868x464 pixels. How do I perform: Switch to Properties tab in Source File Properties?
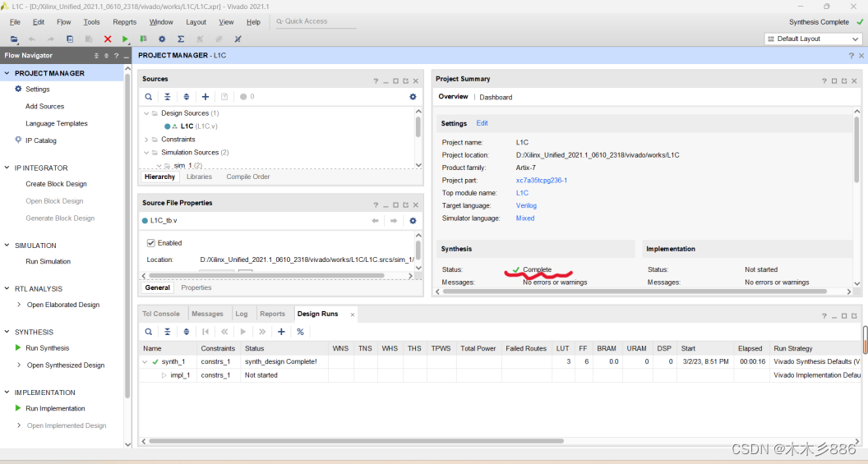tap(196, 287)
